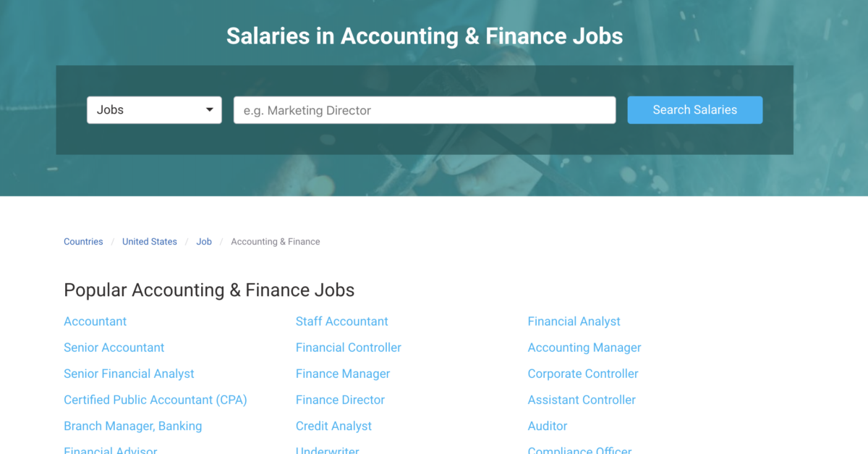
Task: View Accounting Manager salary info
Action: [584, 347]
